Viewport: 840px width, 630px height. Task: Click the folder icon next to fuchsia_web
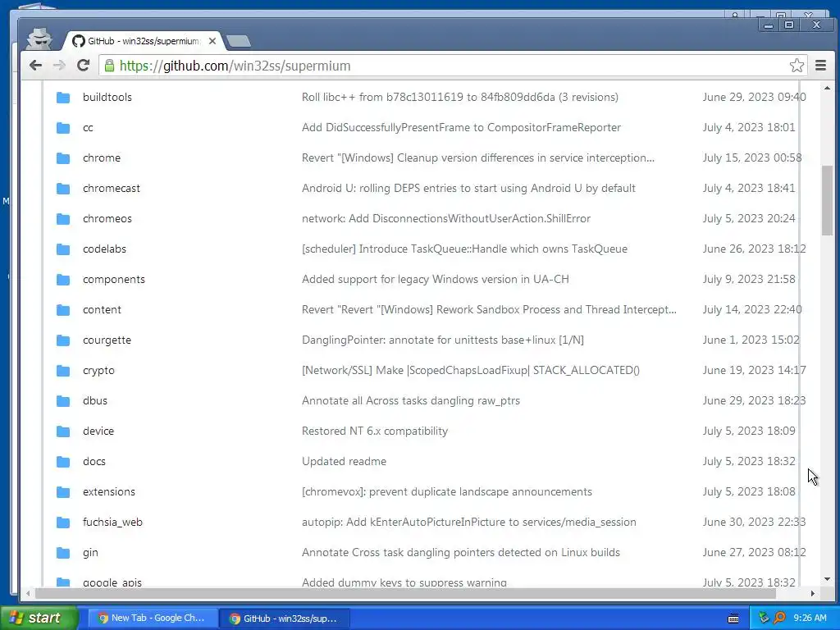(63, 523)
